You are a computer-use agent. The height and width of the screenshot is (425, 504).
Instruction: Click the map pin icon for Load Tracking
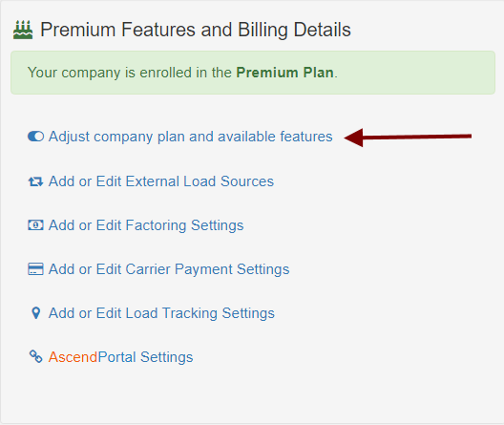click(36, 313)
